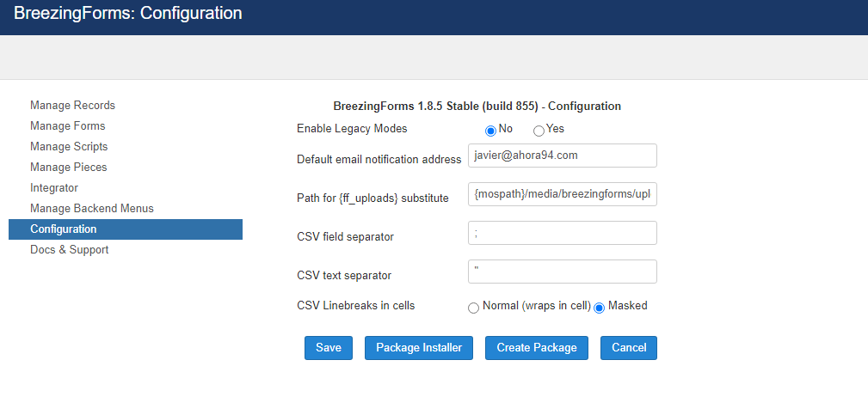Click the CSV text separator input
Viewport: 868px width, 409px height.
(563, 272)
